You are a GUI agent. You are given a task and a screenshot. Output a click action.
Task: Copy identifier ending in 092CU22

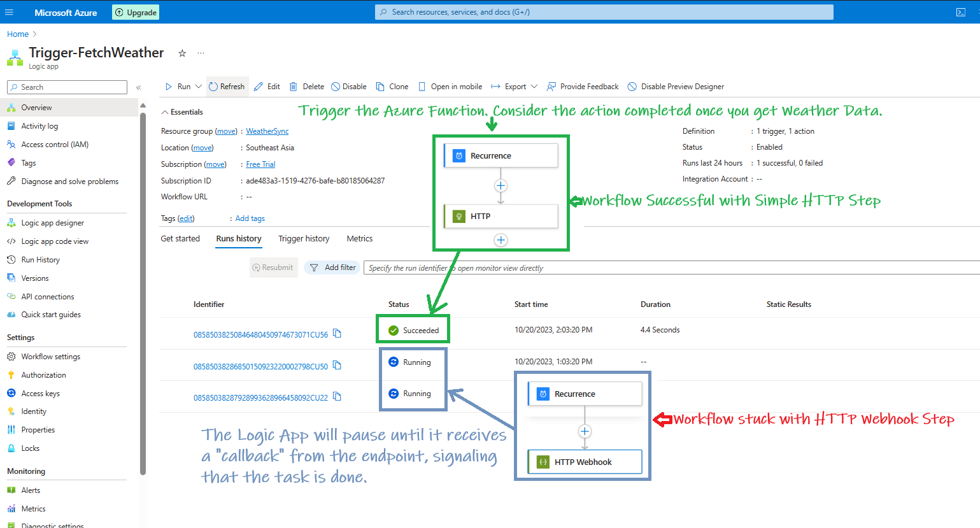click(x=337, y=396)
